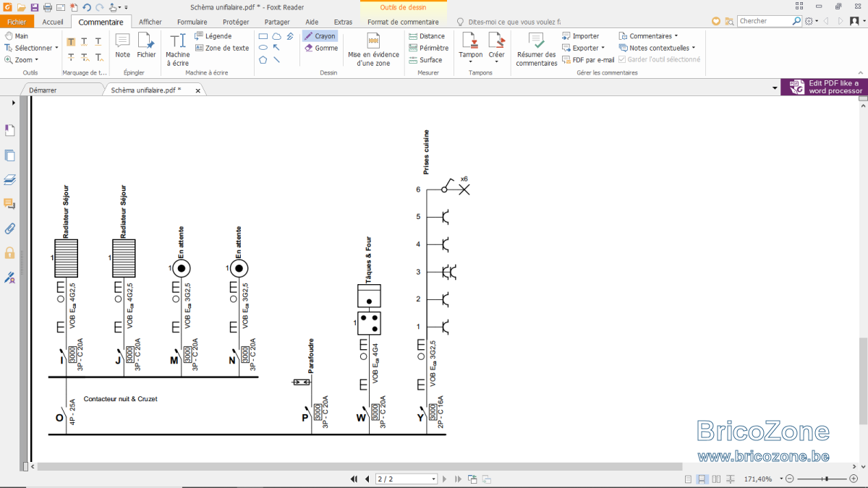Click the save icon in quick access toolbar
868x488 pixels.
pos(34,7)
